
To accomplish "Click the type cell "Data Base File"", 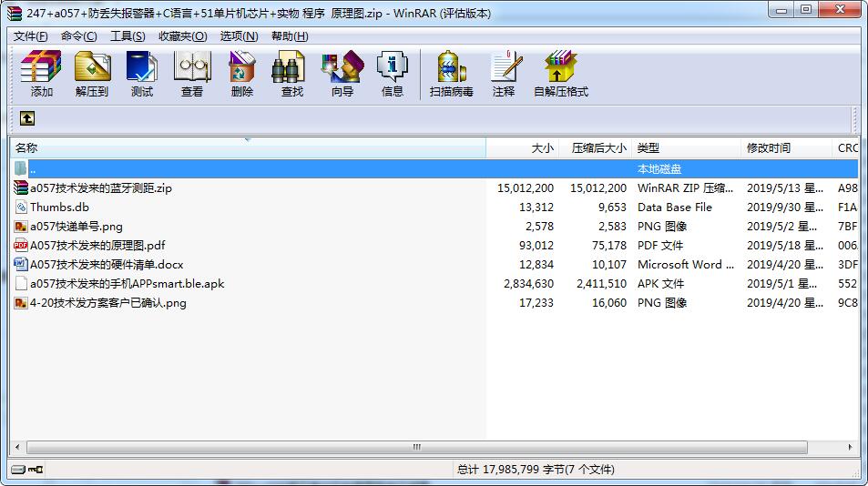I will [675, 208].
